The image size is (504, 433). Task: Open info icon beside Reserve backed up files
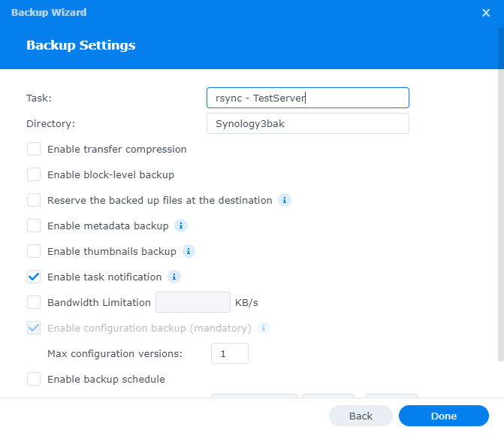285,200
